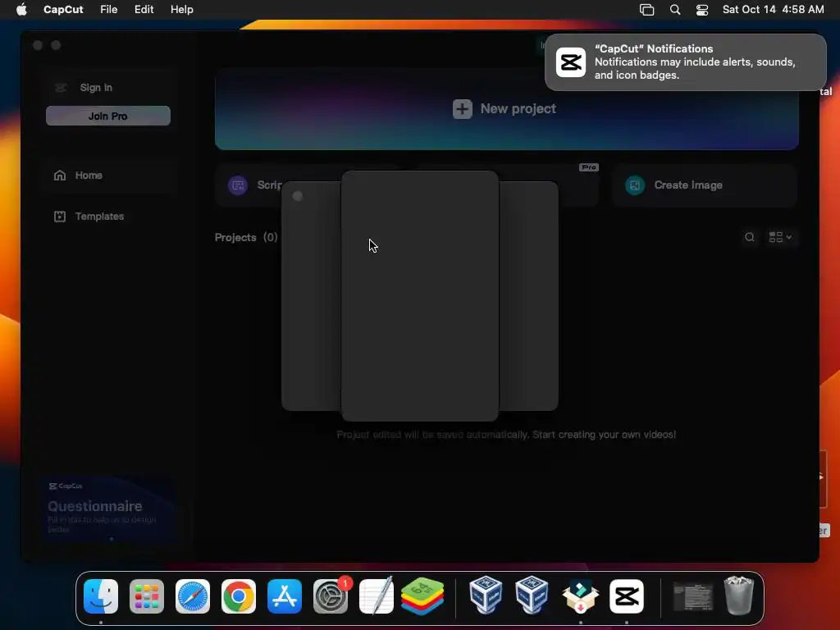The width and height of the screenshot is (840, 630).
Task: Click the profile icon next to Sign in
Action: [61, 87]
